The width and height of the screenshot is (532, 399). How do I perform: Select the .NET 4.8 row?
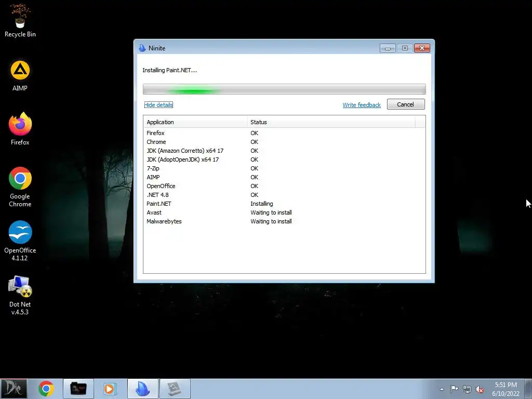tap(284, 195)
